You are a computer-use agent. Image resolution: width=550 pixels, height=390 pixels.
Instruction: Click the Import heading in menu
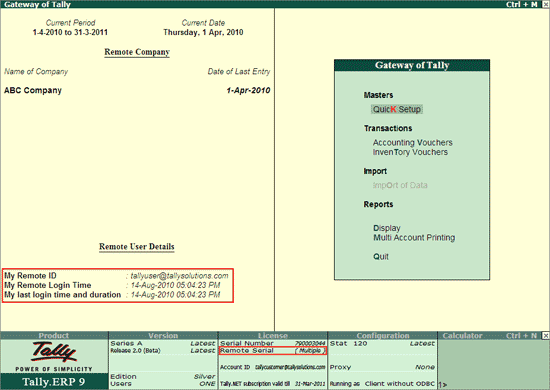coord(375,171)
